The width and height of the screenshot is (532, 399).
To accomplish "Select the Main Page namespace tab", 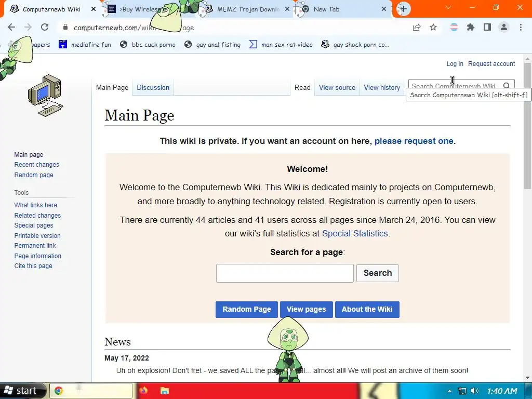I will click(x=112, y=87).
